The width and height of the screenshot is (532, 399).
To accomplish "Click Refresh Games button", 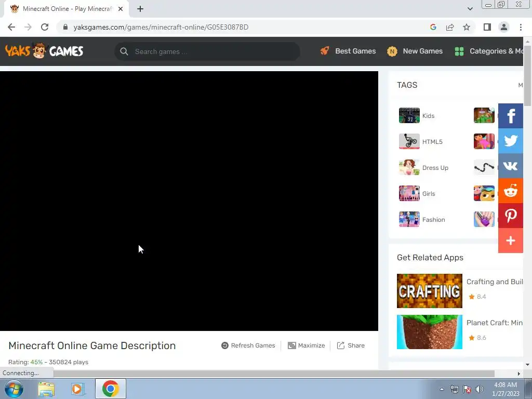I will tap(248, 345).
